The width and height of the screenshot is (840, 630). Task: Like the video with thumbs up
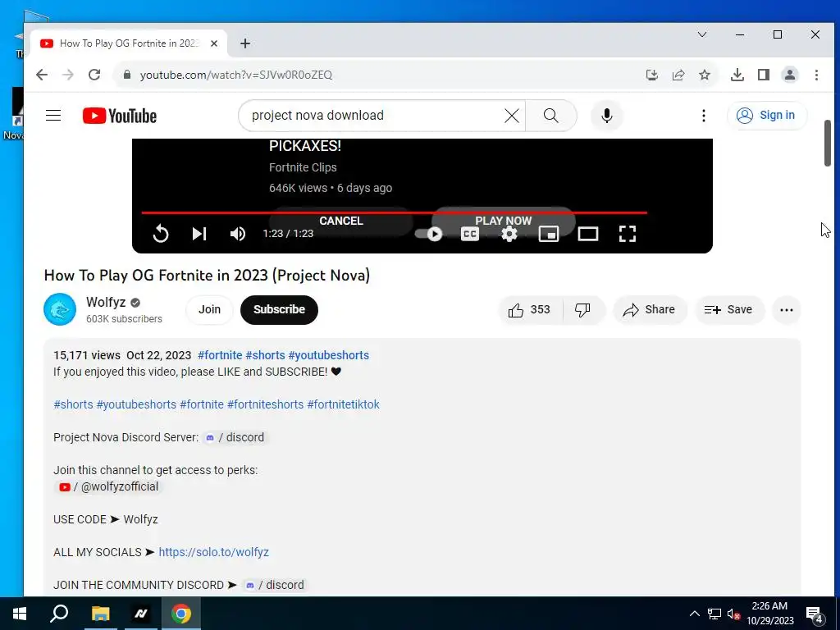point(529,309)
